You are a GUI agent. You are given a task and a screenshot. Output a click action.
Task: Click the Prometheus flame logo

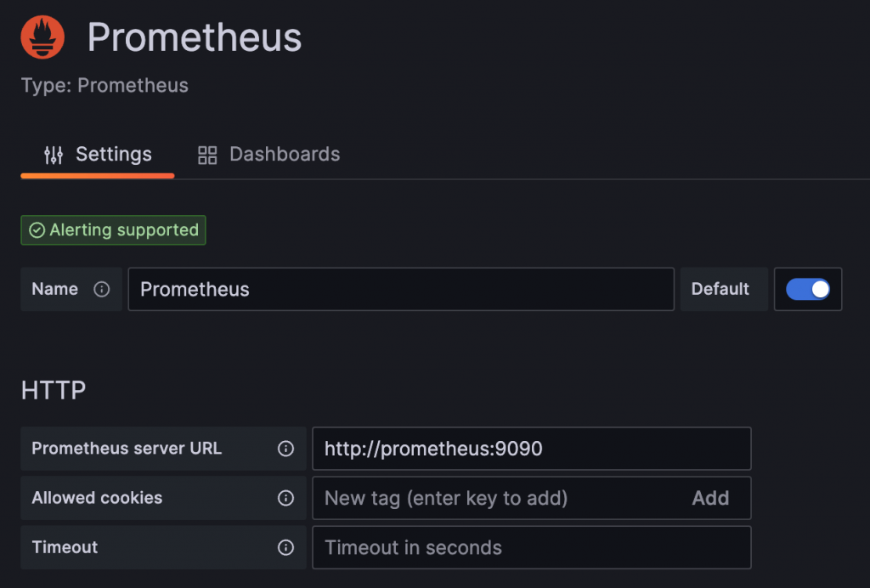[42, 37]
